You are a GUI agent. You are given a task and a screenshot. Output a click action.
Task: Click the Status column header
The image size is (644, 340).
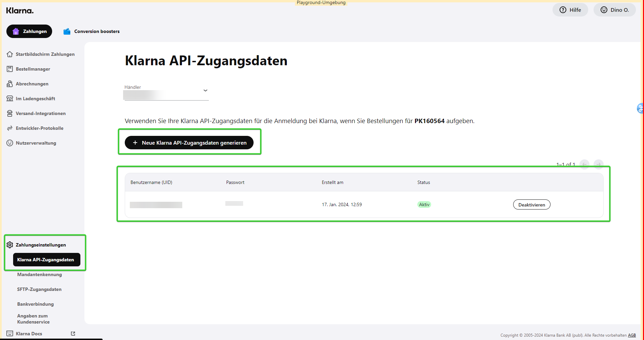[x=424, y=182]
